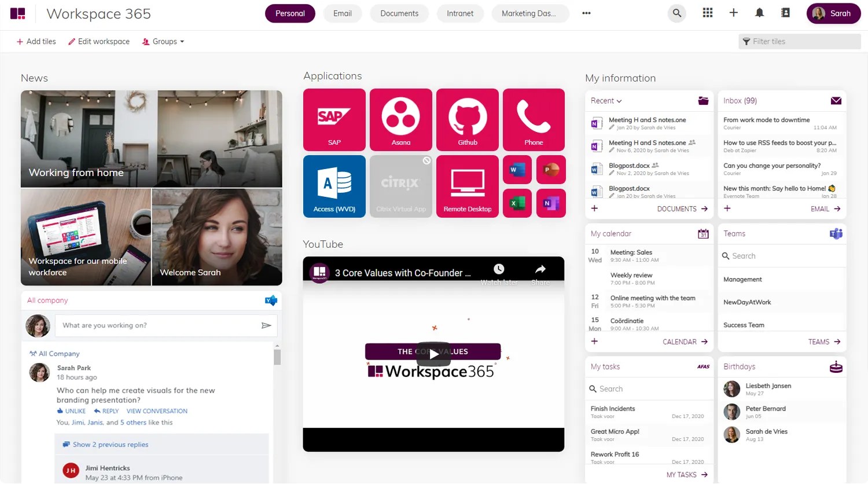Expand the Groups dropdown
The image size is (868, 484).
(x=163, y=42)
